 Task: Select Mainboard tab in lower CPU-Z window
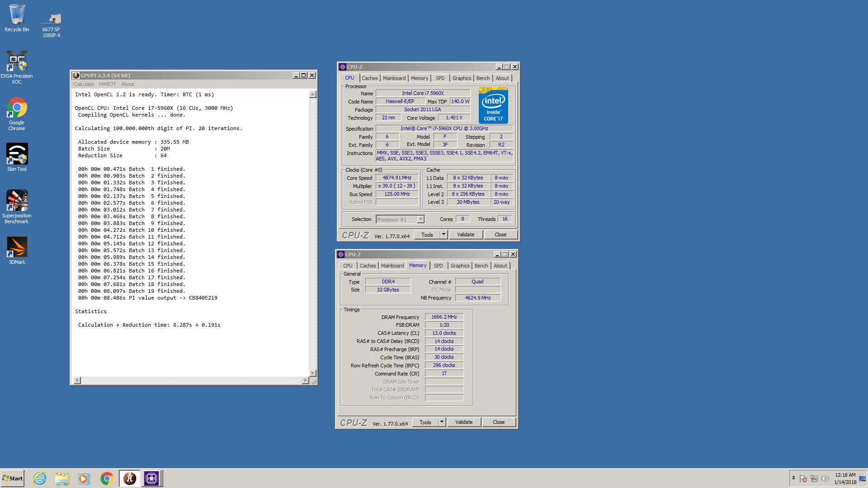(392, 266)
